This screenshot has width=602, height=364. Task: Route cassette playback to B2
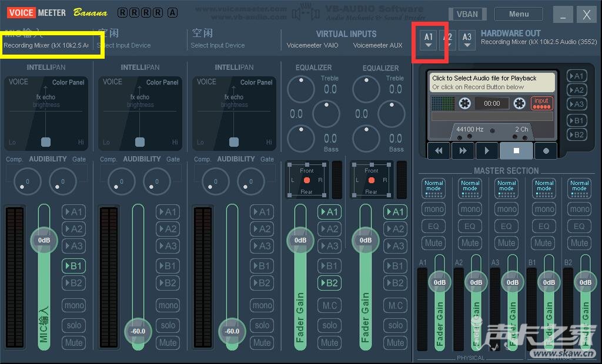[577, 134]
